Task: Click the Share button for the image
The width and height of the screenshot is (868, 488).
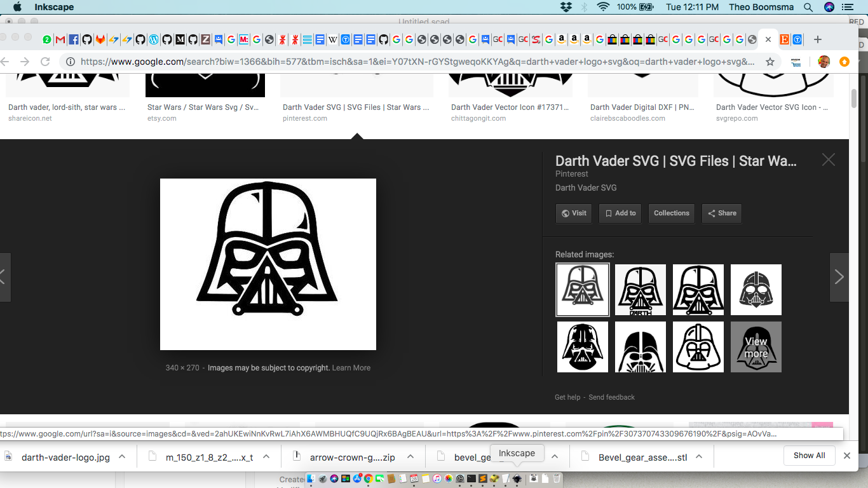Action: 722,213
